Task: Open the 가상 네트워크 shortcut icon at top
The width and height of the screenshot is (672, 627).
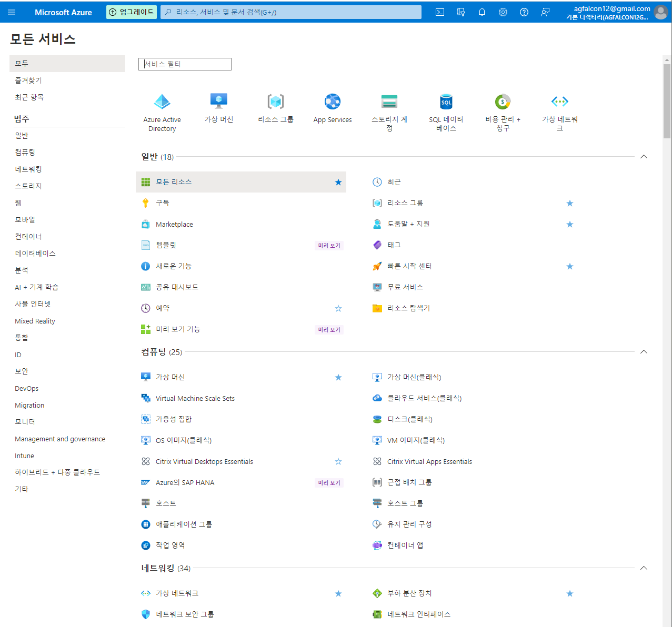Action: tap(560, 101)
